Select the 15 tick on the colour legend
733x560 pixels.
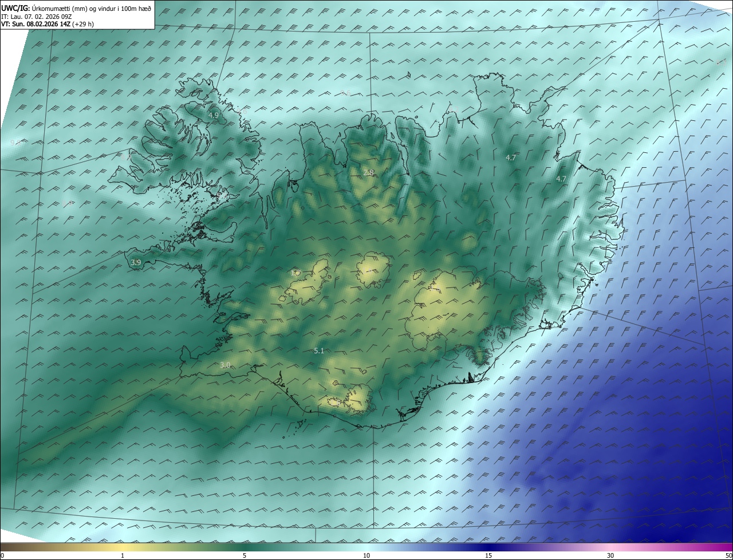(488, 555)
